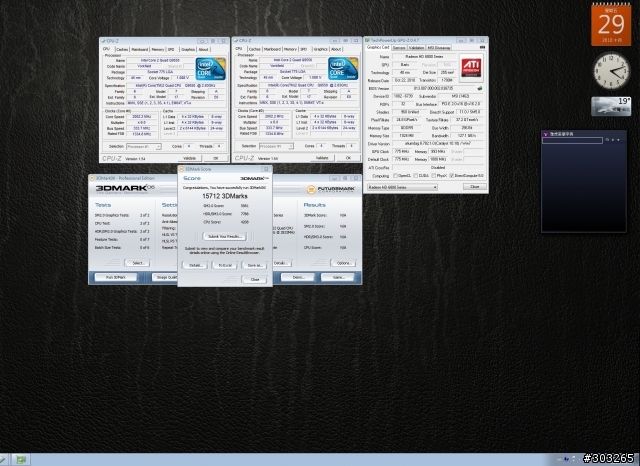The width and height of the screenshot is (640, 466).
Task: Switch to Memory tab in right CPU-Z
Action: [290, 49]
